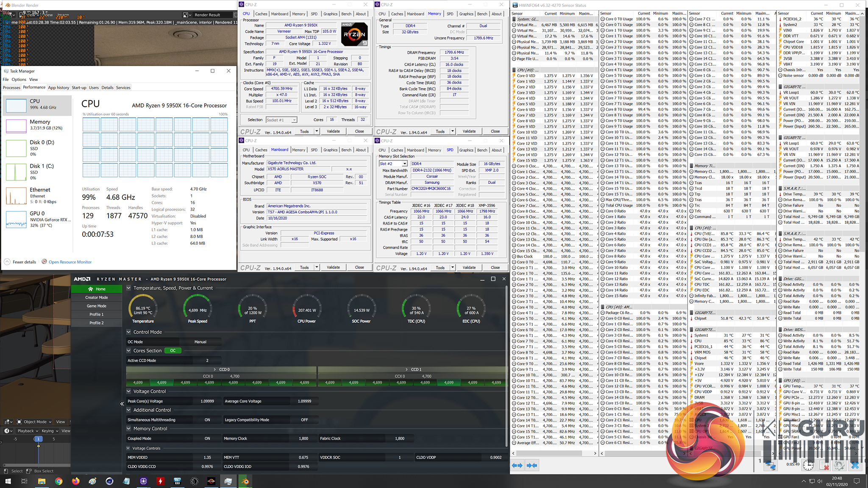Click frame 1 marker in Blender timeline
Screen dimensions: 868x488
[38, 439]
